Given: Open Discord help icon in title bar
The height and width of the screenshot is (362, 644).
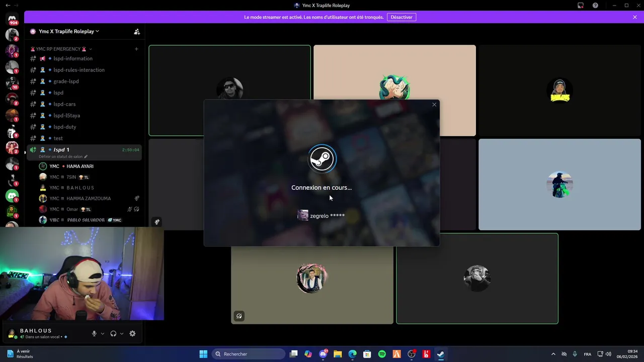Looking at the screenshot, I should 595,6.
